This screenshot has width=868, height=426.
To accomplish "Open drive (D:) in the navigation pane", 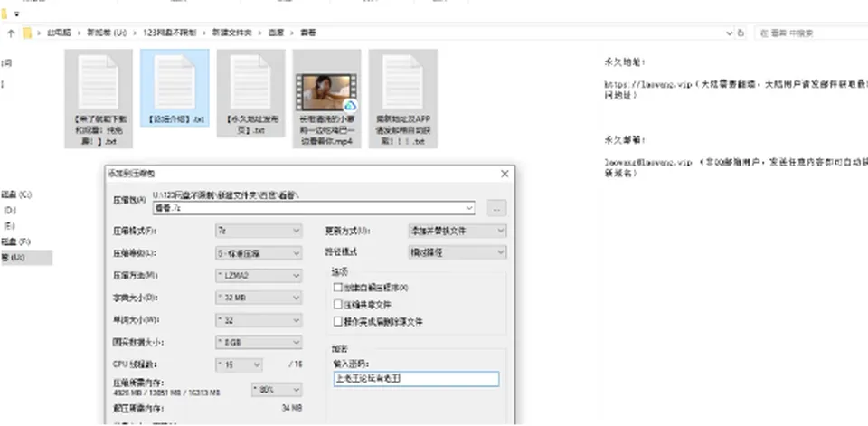I will pos(10,211).
